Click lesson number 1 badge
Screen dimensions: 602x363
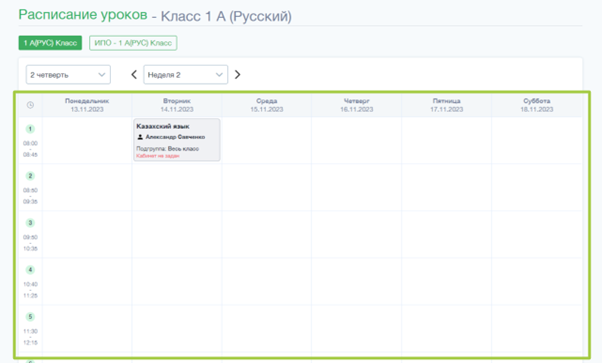pyautogui.click(x=30, y=129)
